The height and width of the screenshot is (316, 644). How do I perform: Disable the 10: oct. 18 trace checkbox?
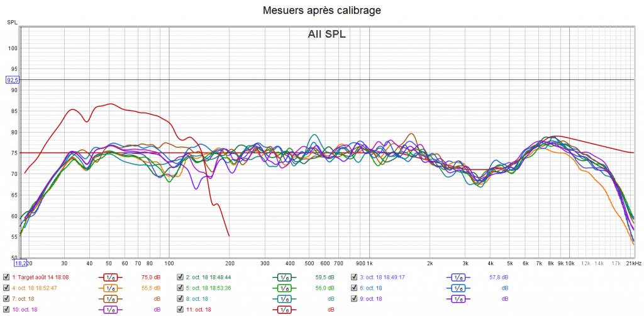[x=6, y=310]
